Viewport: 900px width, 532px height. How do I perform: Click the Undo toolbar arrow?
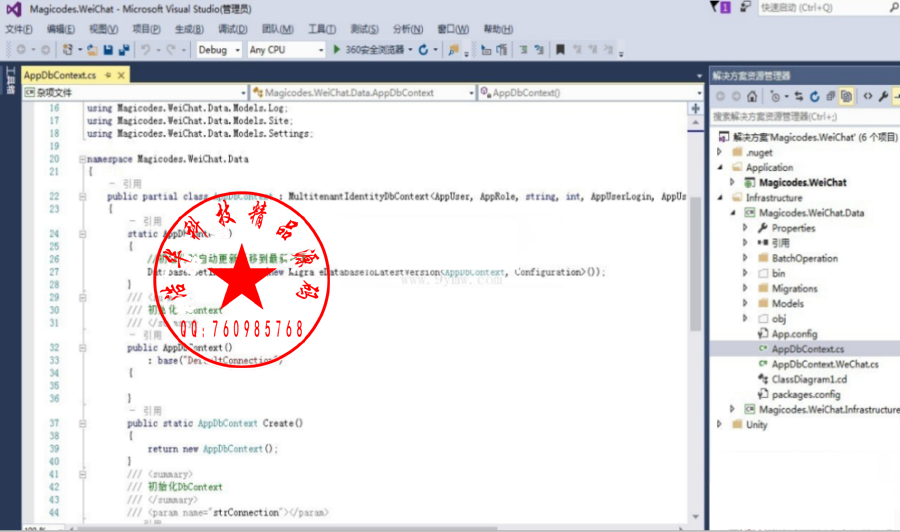point(146,50)
